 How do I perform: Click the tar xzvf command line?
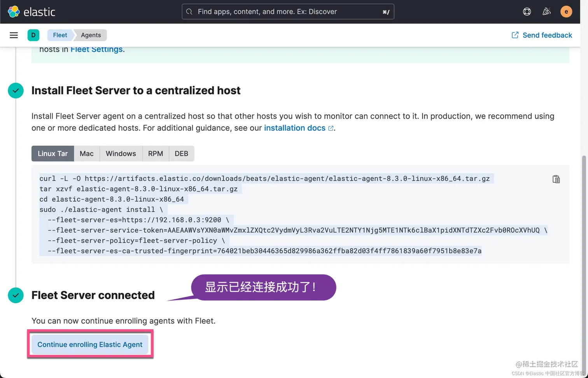click(x=138, y=189)
